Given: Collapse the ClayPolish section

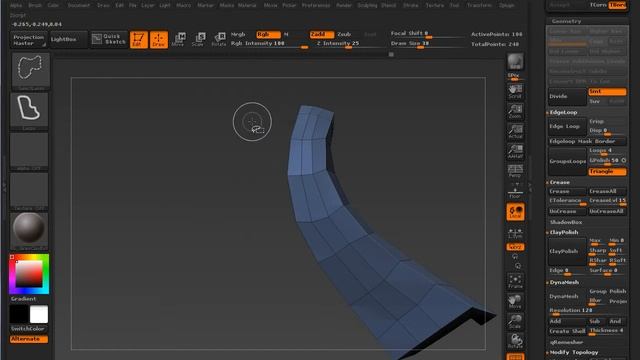Looking at the screenshot, I should (x=563, y=232).
